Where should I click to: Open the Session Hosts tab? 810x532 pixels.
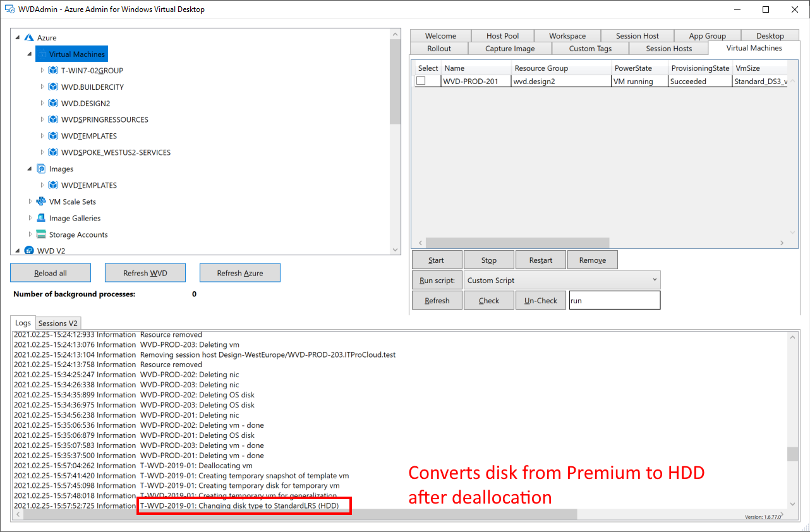668,49
